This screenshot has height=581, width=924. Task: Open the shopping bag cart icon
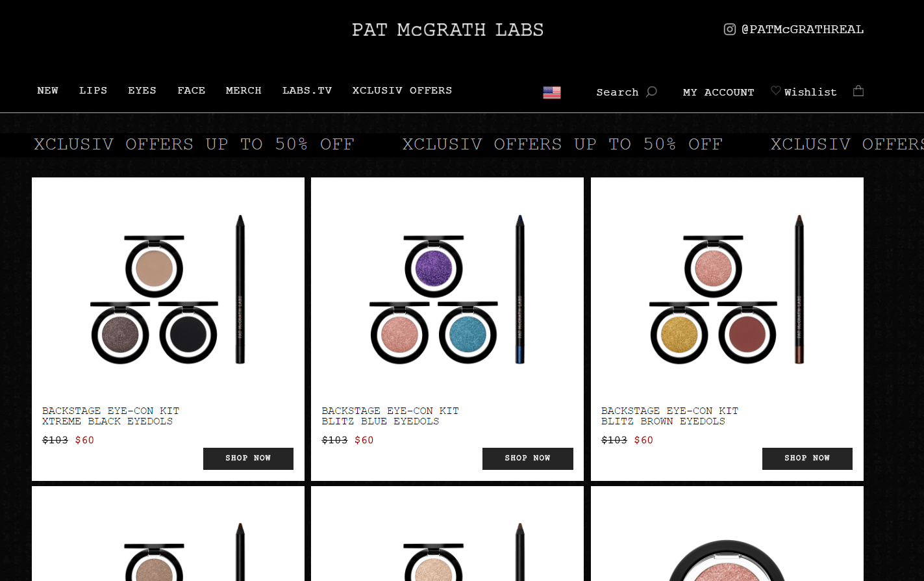(858, 91)
